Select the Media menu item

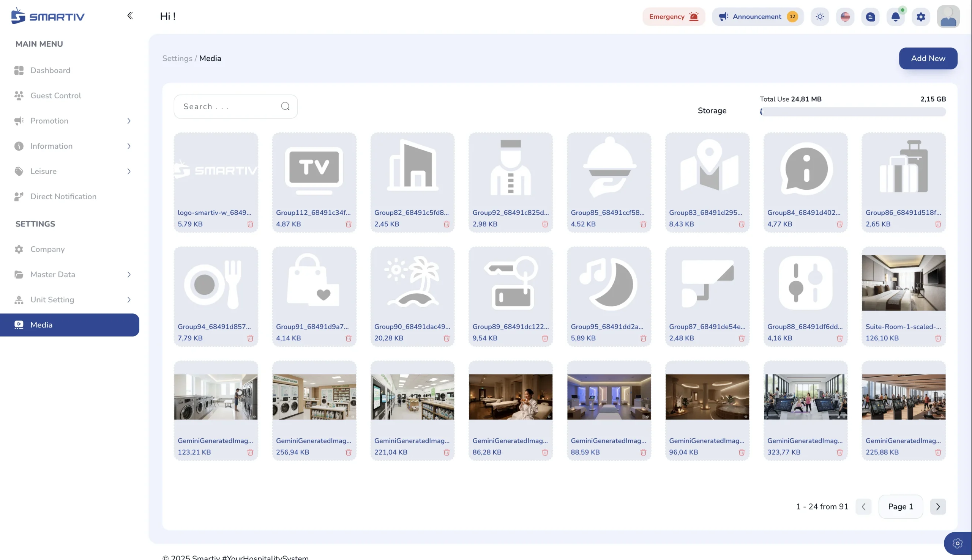pos(69,325)
